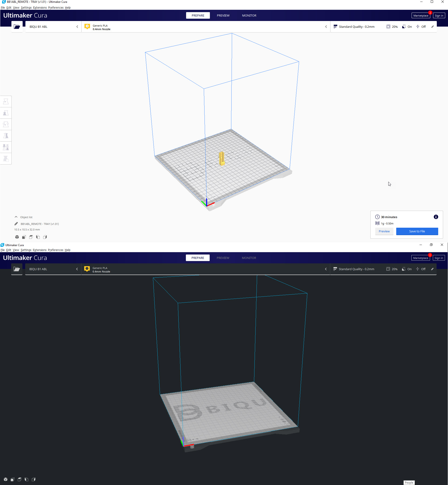
Task: Open Help menu in top Cura window
Action: pyautogui.click(x=68, y=8)
